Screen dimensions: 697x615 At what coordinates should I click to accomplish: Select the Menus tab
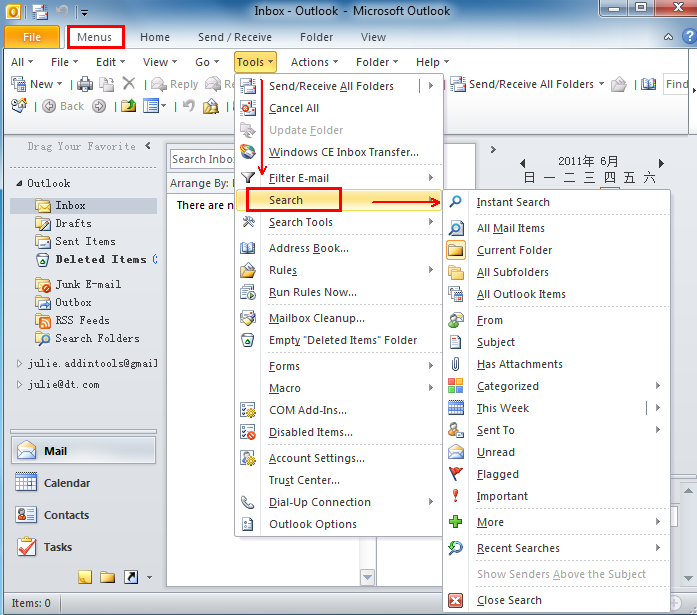point(96,37)
